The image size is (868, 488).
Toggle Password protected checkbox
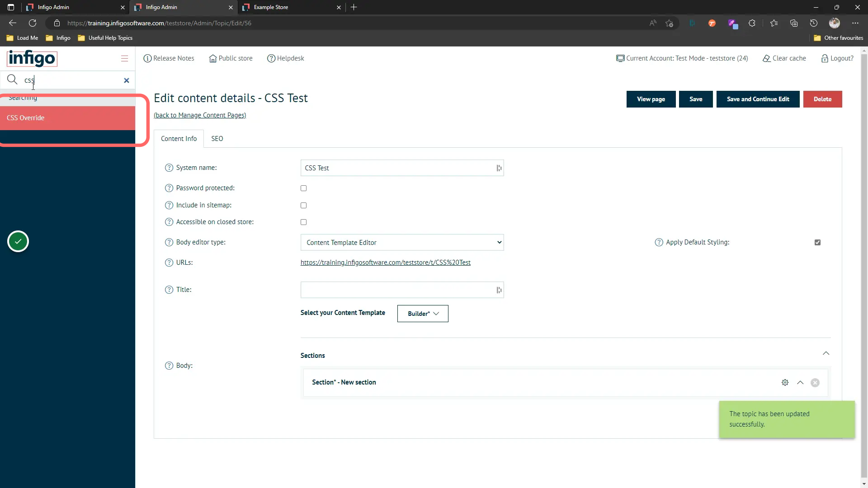(304, 188)
